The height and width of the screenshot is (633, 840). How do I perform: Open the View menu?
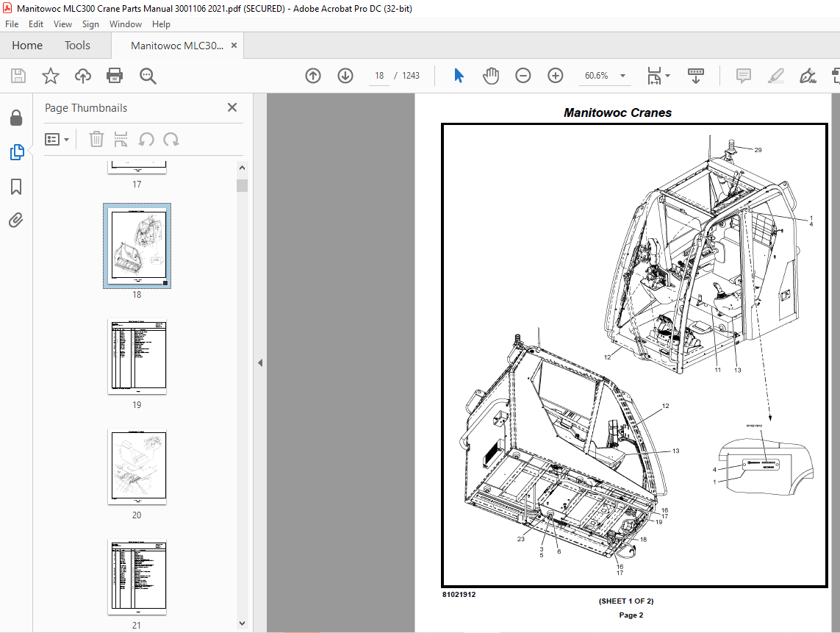coord(62,24)
